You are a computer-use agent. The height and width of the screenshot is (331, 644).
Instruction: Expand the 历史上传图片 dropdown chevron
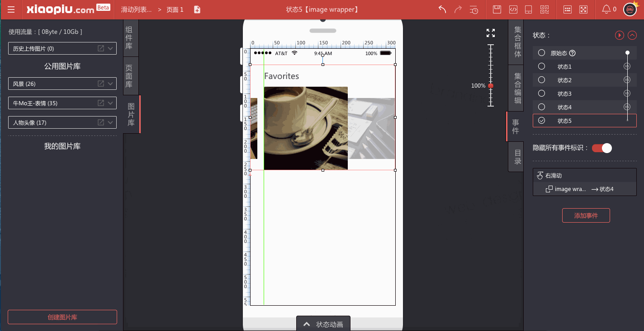pos(110,48)
